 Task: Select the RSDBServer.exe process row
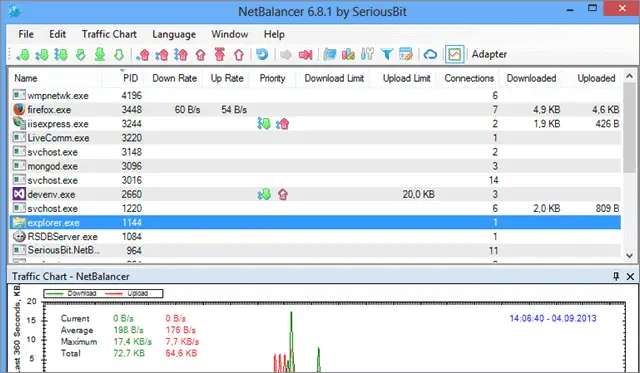[x=315, y=237]
